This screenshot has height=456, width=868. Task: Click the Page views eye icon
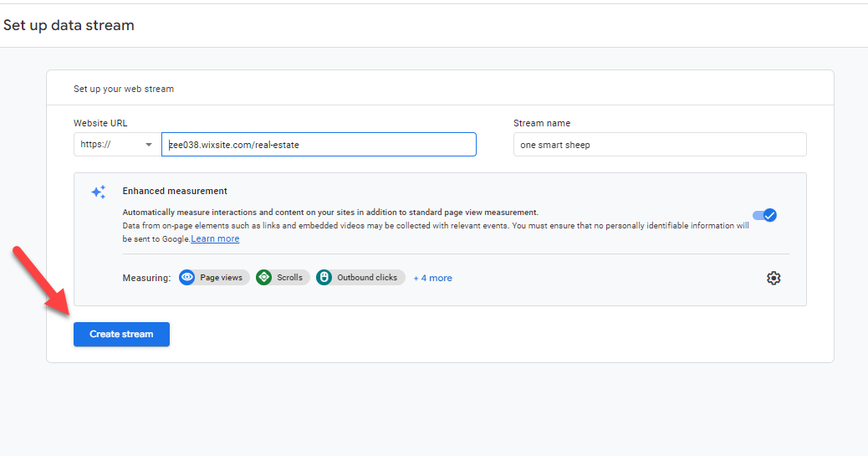coord(187,278)
